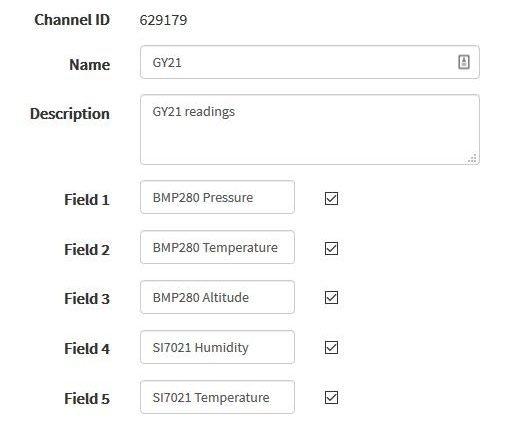Click the Description label
This screenshot has height=430, width=511.
click(70, 114)
